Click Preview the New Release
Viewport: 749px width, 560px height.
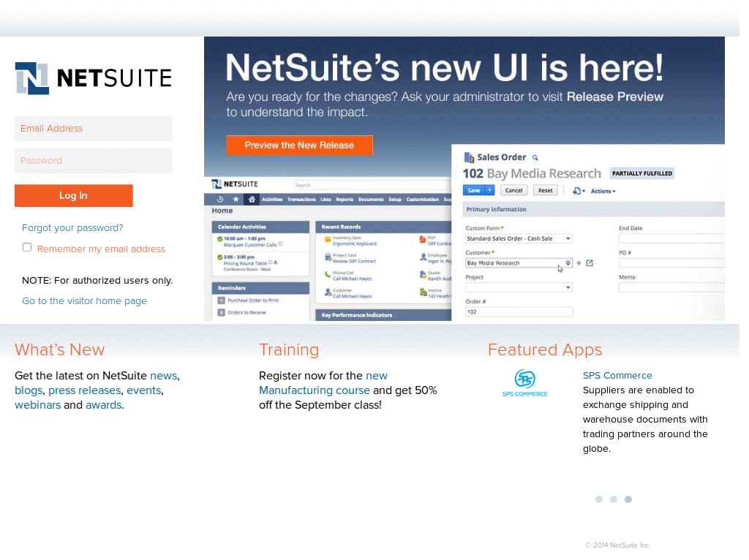[299, 145]
